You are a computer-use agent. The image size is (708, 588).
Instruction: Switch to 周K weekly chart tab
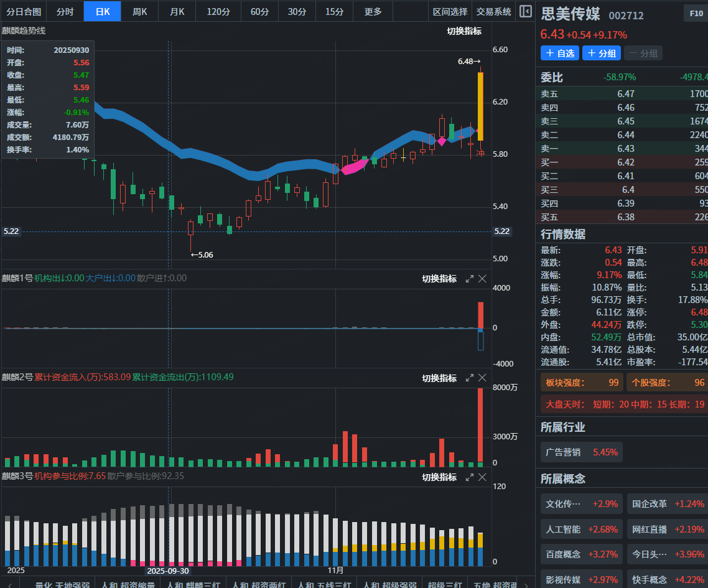[x=139, y=12]
